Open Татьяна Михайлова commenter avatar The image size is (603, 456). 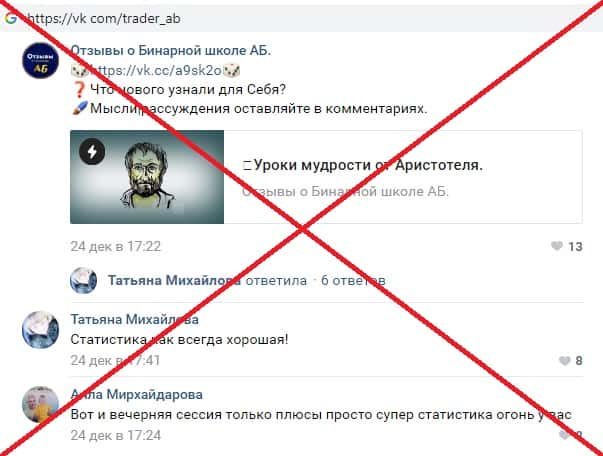coord(40,330)
